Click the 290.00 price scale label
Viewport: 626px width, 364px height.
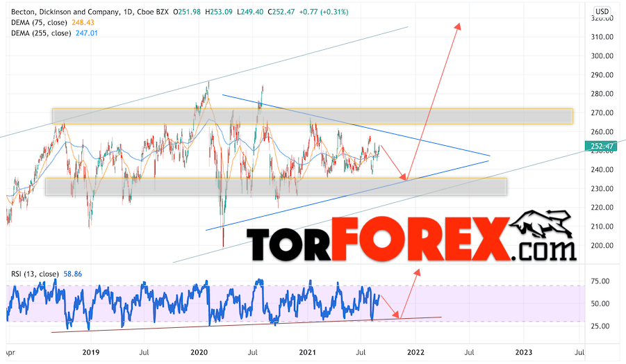pyautogui.click(x=602, y=74)
